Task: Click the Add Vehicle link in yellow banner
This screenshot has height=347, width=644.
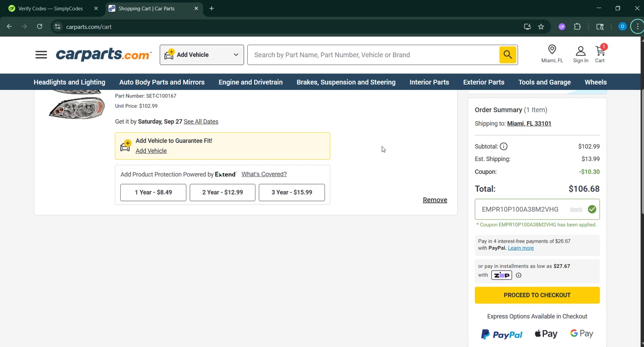Action: (151, 151)
